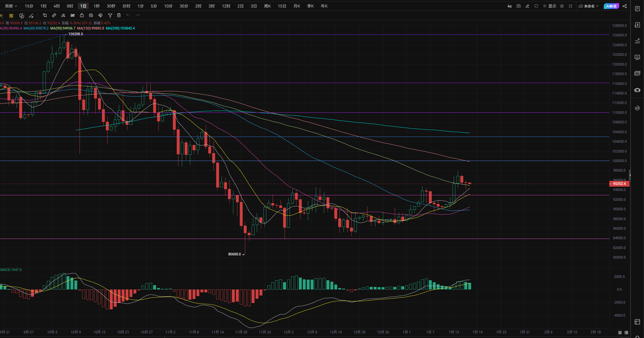Screen dimensions: 644x338
Task: Open the robot assistant sidebar icon
Action: click(637, 90)
